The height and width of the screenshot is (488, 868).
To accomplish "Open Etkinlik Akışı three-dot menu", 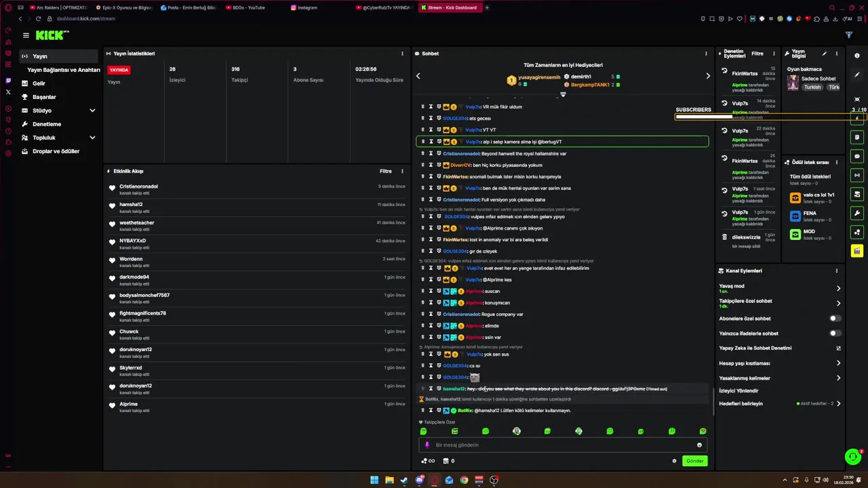I will point(402,171).
